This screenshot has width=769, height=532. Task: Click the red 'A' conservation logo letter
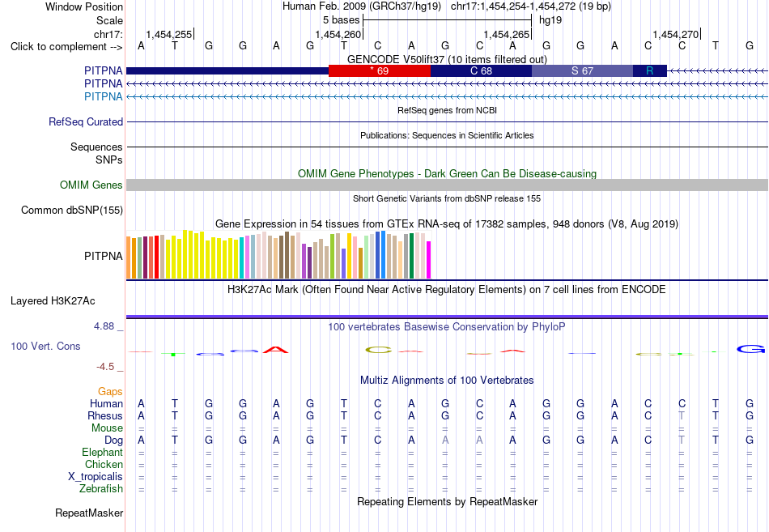[275, 350]
